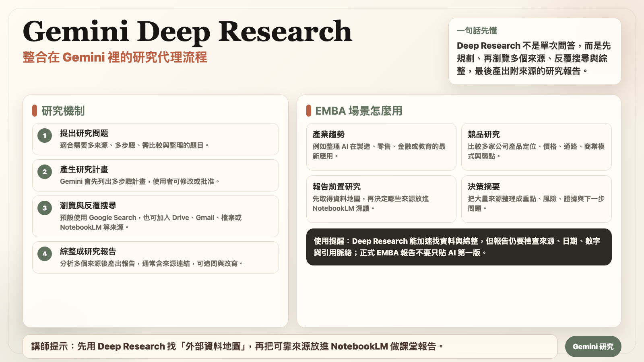The height and width of the screenshot is (362, 644).
Task: Click the Gemini 研究 pill button
Action: pos(593,346)
